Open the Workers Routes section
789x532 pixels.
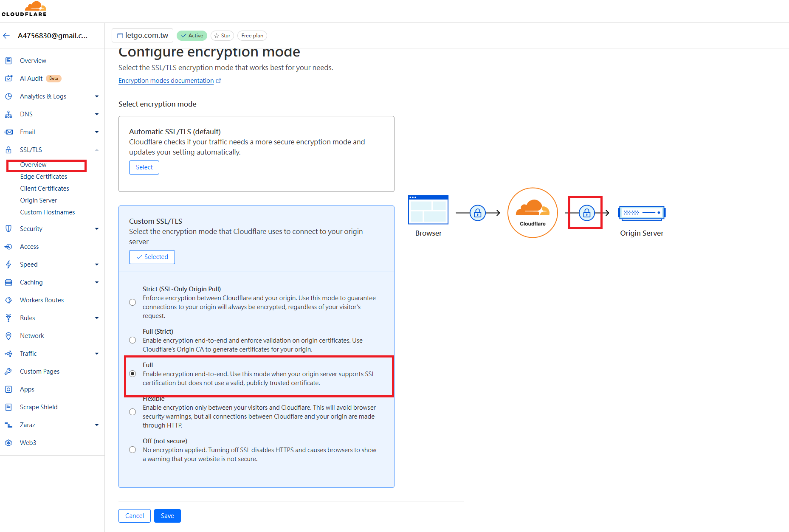click(x=41, y=300)
